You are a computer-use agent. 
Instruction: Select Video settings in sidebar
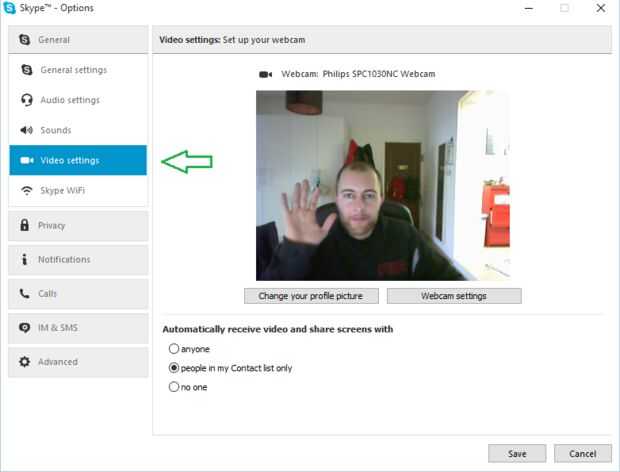click(x=78, y=160)
